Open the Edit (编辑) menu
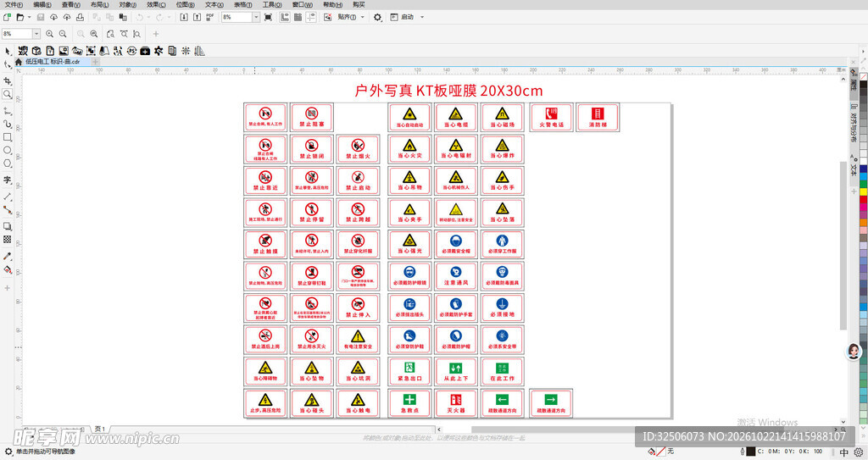868x460 pixels. (x=42, y=4)
